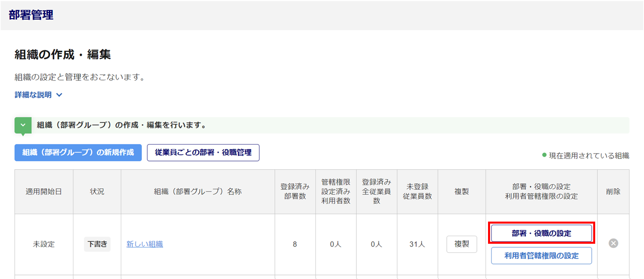Expand the 詳細な説明 chevron

point(59,95)
